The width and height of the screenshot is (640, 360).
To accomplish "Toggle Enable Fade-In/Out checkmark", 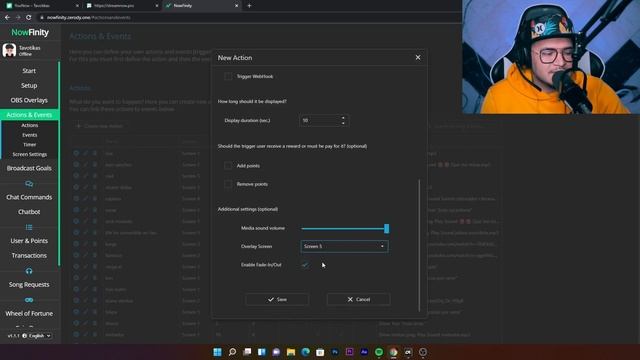I will (x=305, y=265).
